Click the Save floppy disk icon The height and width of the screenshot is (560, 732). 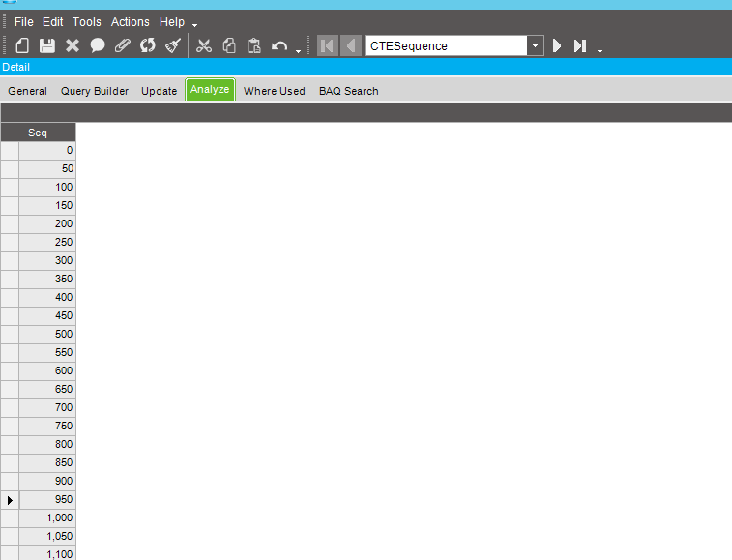point(47,45)
